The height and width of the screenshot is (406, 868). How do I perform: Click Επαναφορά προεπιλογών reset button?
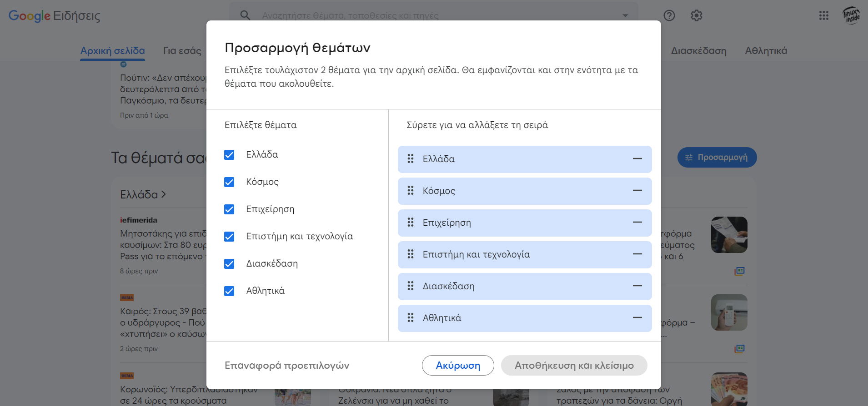tap(287, 366)
